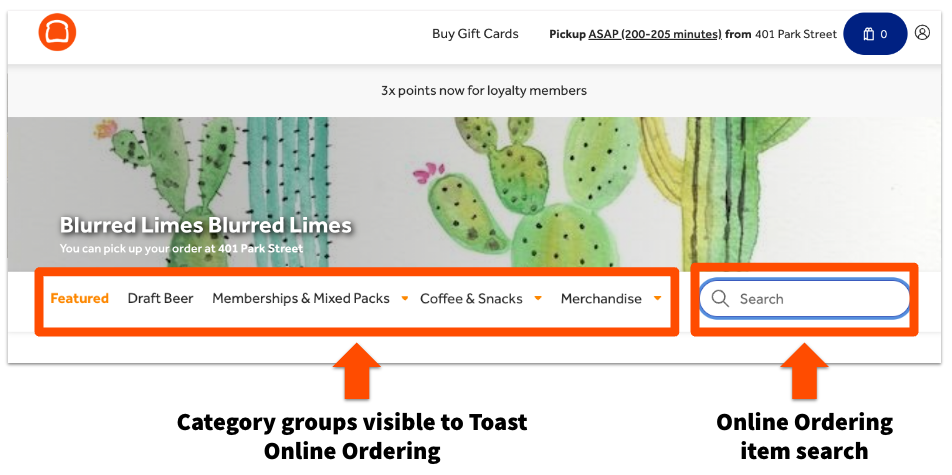952x475 pixels.
Task: Expand the Memberships & Mixed Packs dropdown arrow
Action: (405, 299)
